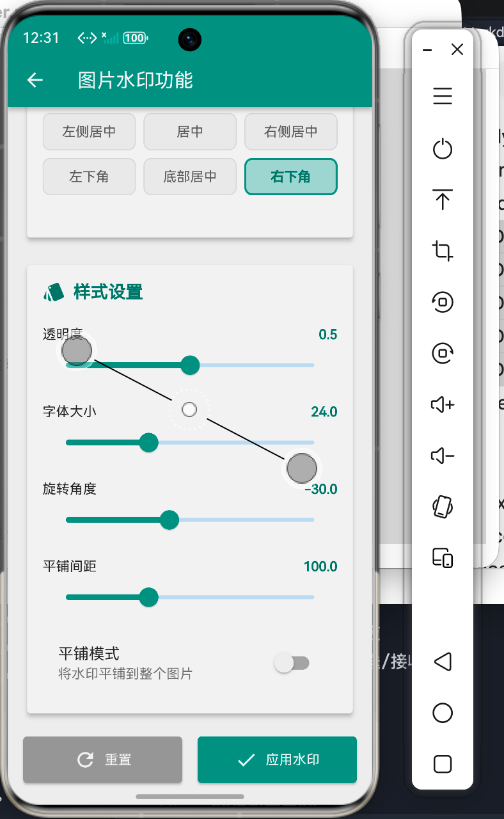Click the square Recents navigation icon

pyautogui.click(x=443, y=764)
